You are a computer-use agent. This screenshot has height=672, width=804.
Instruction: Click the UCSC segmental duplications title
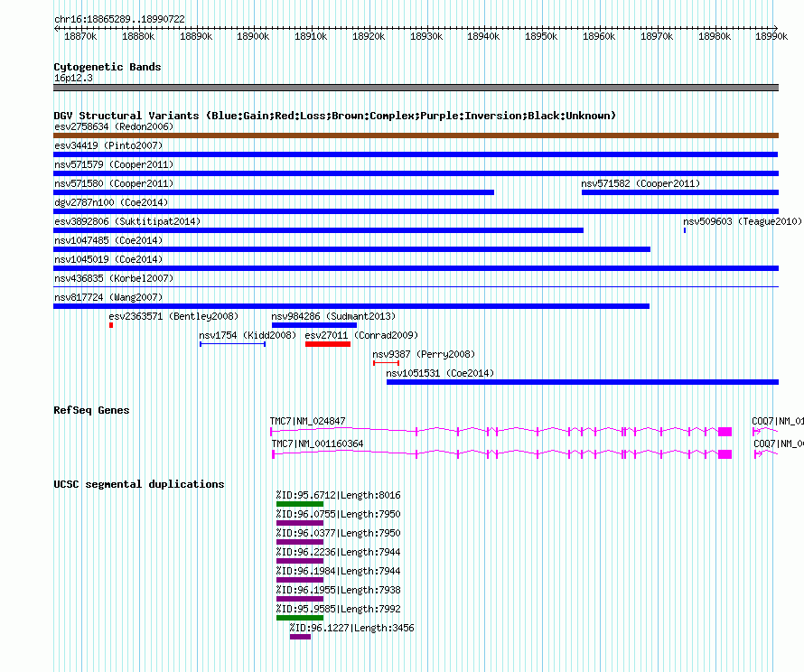coord(139,484)
